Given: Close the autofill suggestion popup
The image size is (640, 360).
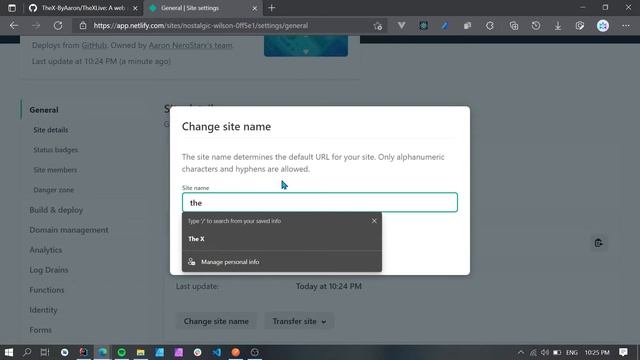Looking at the screenshot, I should 374,221.
